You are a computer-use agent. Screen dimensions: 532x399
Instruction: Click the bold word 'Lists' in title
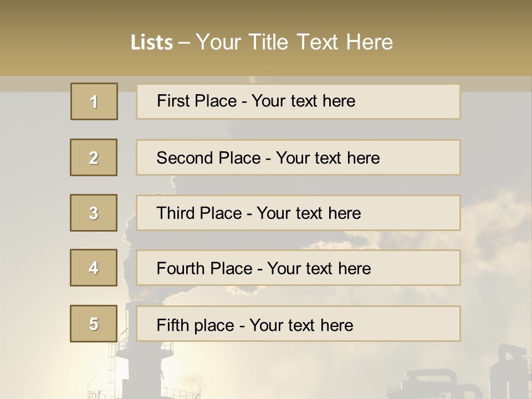(152, 43)
